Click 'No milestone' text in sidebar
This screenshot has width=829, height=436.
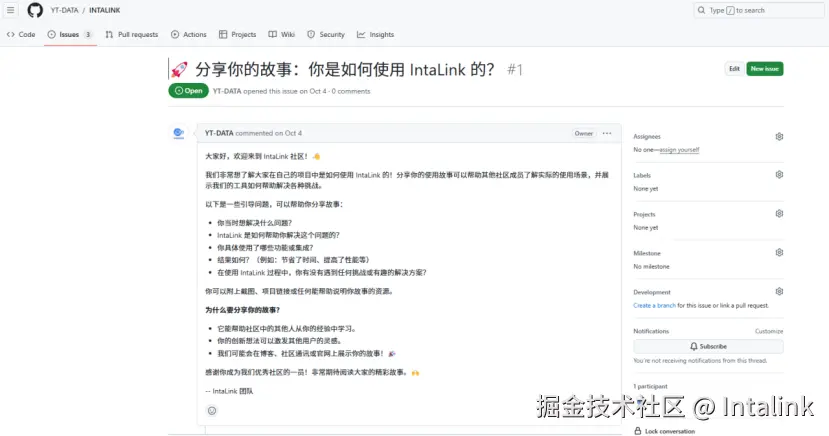(x=651, y=266)
